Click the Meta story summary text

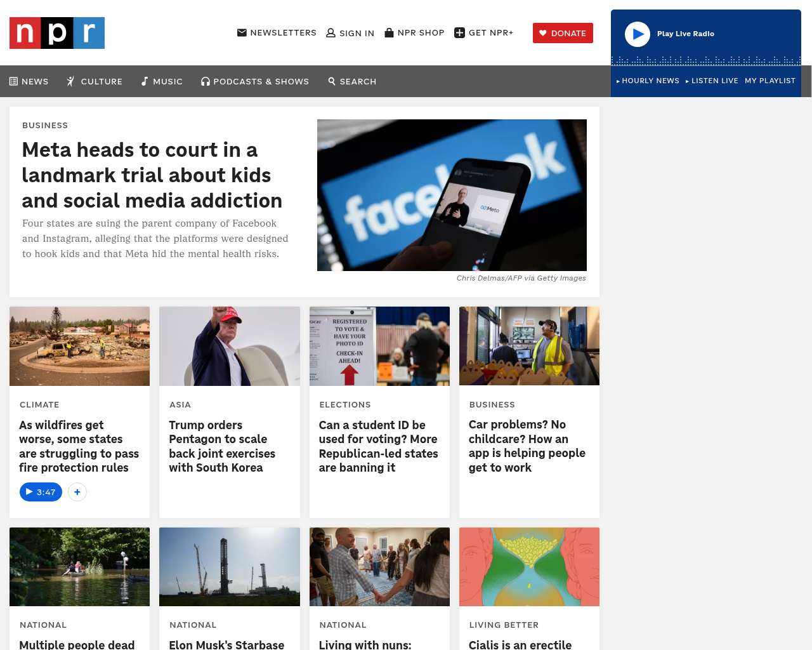155,239
